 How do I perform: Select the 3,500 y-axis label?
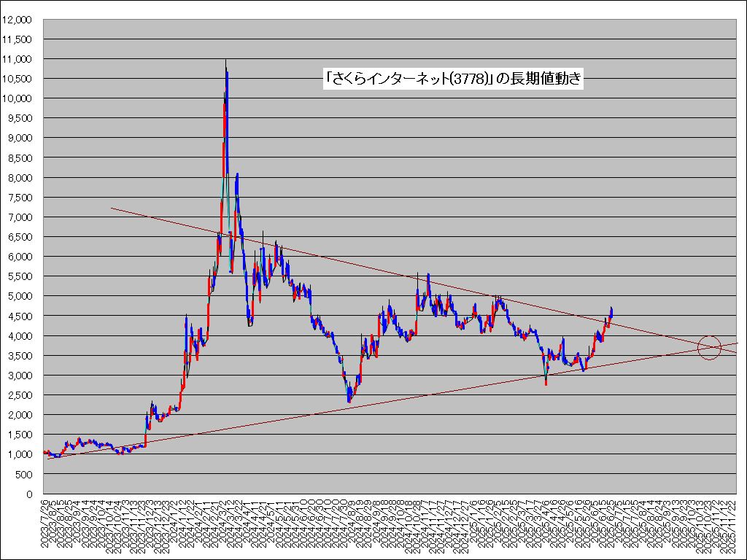click(20, 356)
